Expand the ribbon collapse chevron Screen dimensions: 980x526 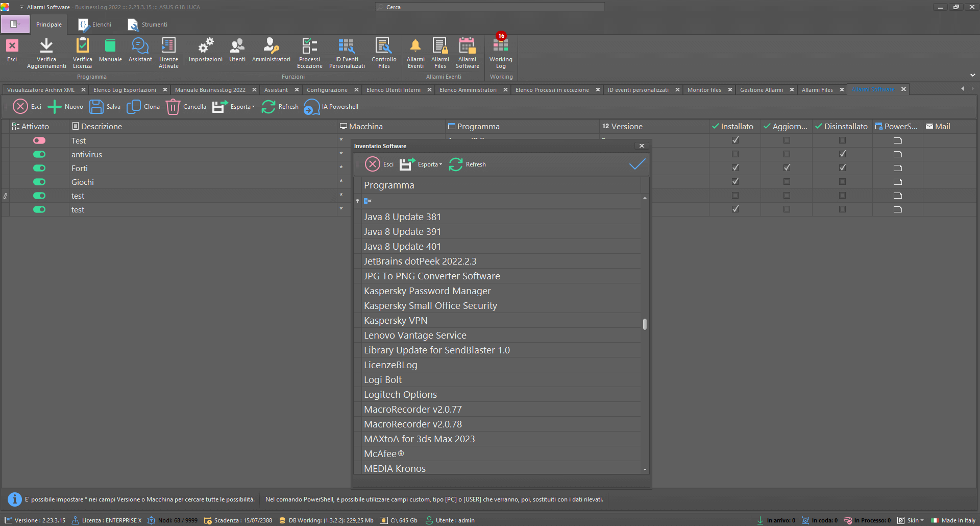pos(972,75)
